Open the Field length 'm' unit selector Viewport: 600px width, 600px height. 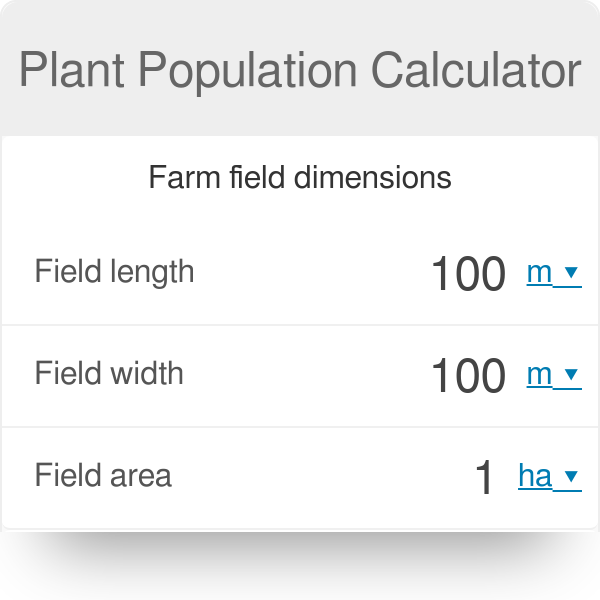[x=554, y=273]
